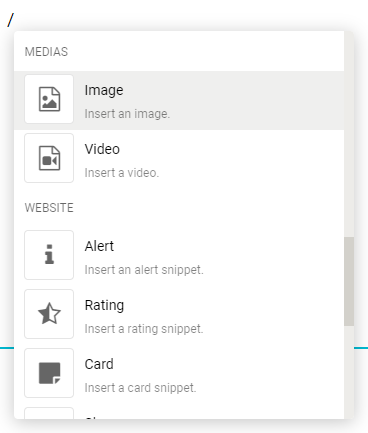Click "Insert a rating snippet." text
Image resolution: width=368 pixels, height=433 pixels.
[144, 329]
